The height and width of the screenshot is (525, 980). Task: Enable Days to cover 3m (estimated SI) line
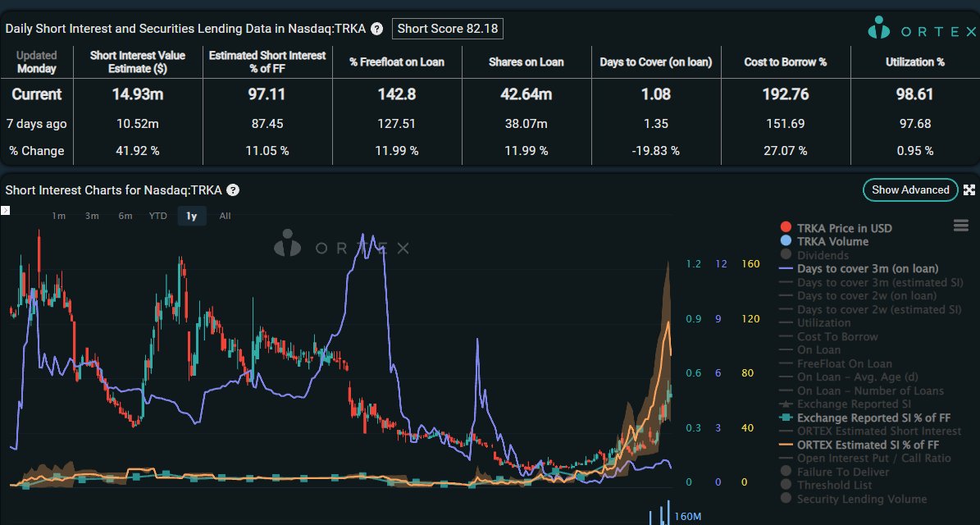coord(871,282)
